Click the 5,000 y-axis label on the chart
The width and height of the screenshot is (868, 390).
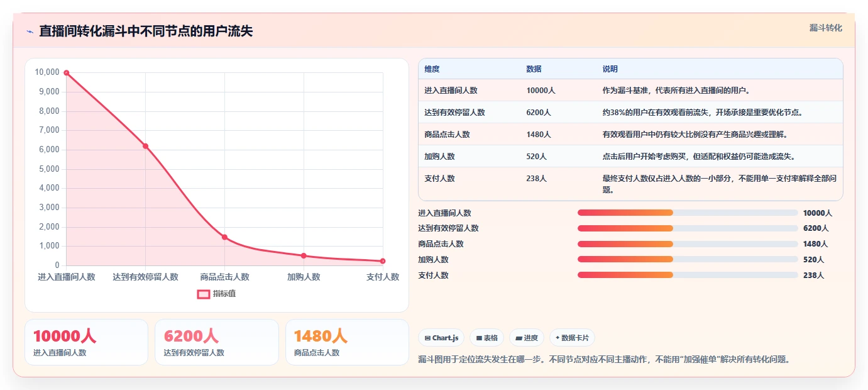pyautogui.click(x=49, y=169)
